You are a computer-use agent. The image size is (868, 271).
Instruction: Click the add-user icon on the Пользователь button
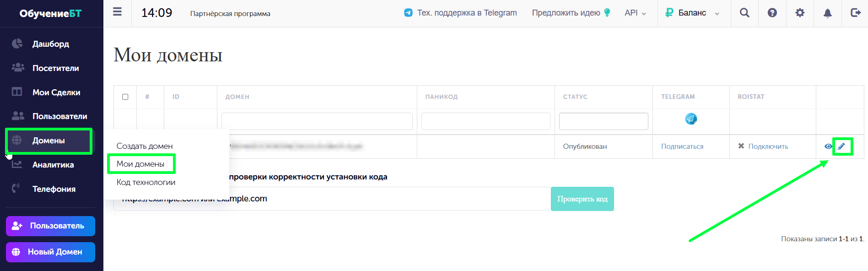coord(17,226)
